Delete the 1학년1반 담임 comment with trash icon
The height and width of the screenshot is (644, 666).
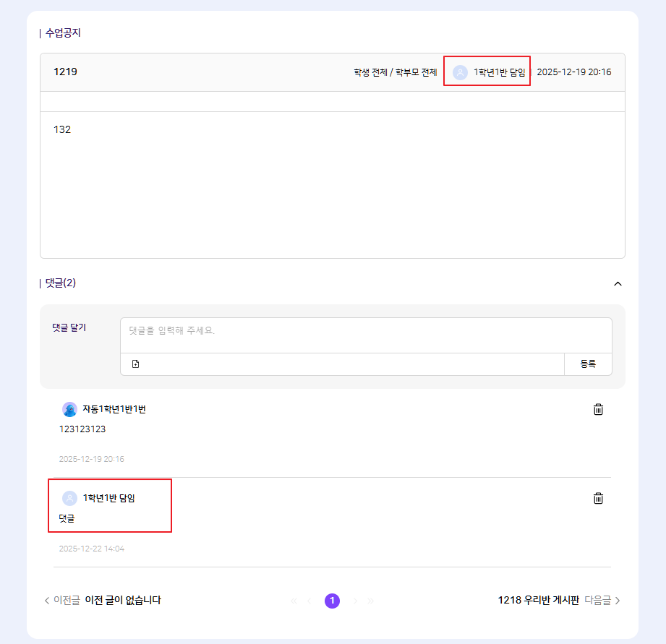598,498
